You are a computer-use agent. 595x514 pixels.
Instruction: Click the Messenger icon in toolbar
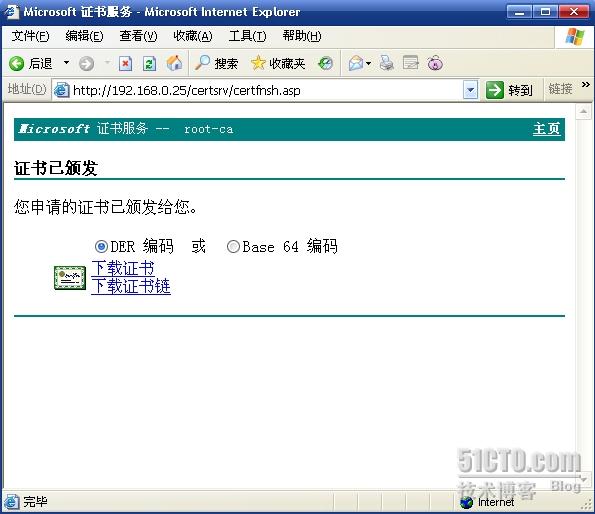pyautogui.click(x=435, y=63)
